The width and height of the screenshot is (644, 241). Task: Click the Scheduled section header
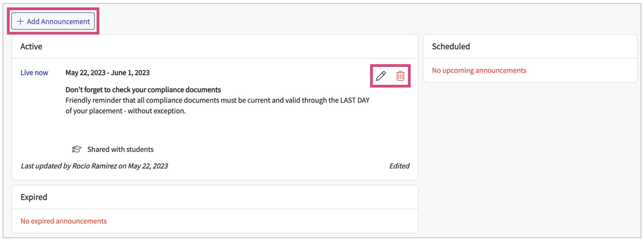451,47
